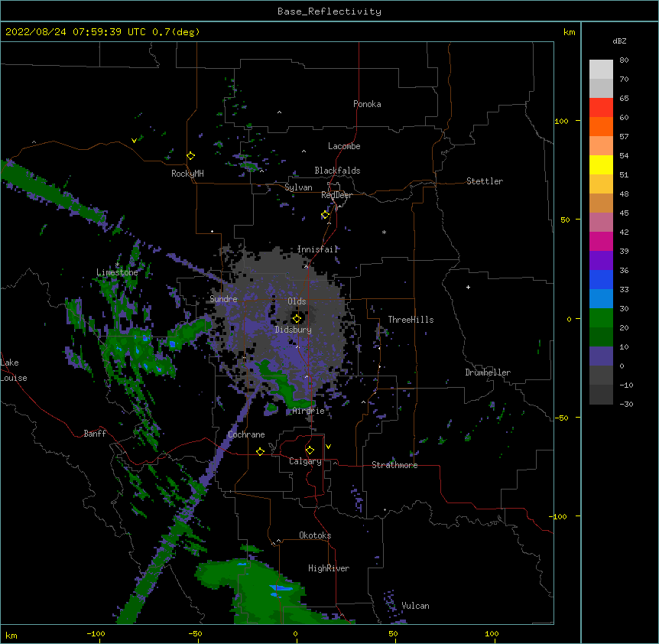This screenshot has width=659, height=644.
Task: Click the Airdrie city label
Action: 309,411
